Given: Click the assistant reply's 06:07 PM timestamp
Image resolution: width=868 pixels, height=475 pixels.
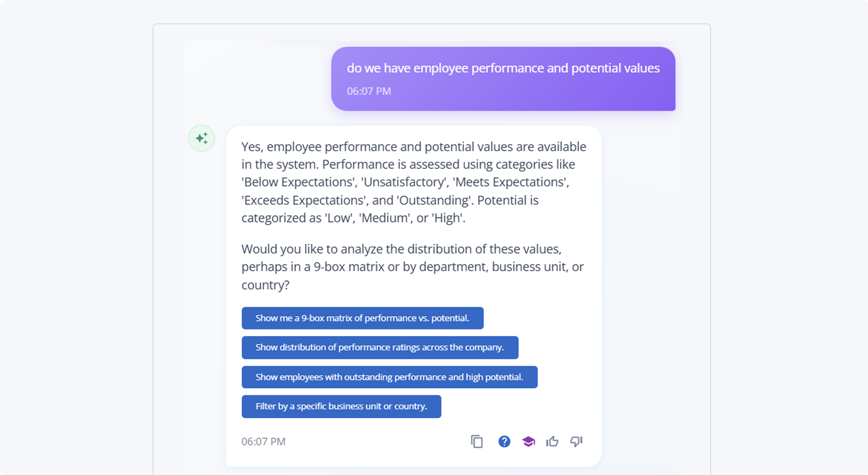Looking at the screenshot, I should coord(263,442).
